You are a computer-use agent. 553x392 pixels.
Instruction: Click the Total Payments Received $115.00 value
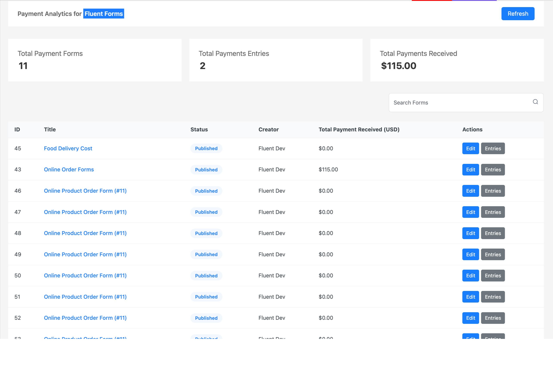[399, 66]
